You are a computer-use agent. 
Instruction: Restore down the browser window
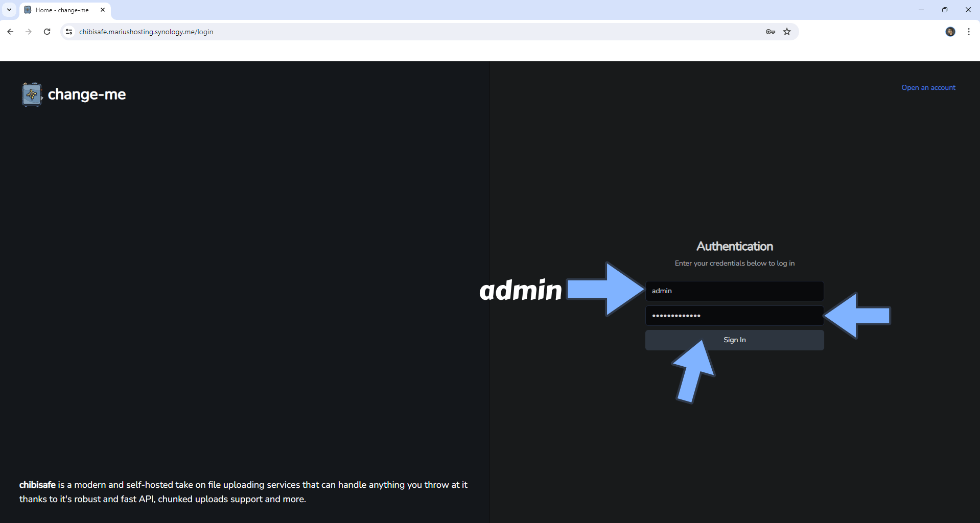[x=944, y=10]
